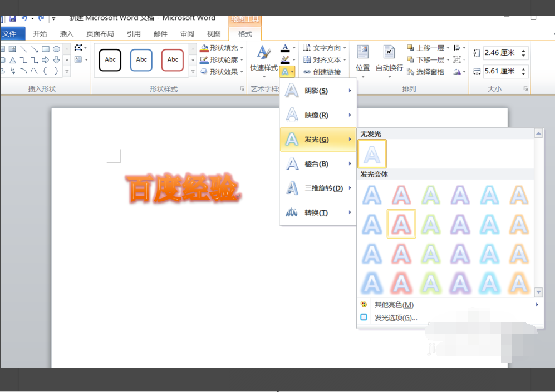
Task: Select the black-outlined Abc shape style
Action: click(x=110, y=60)
